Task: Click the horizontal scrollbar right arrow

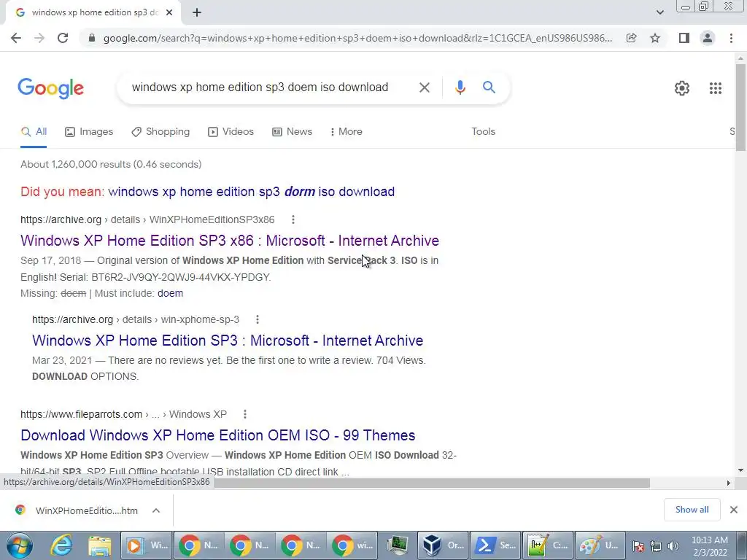Action: pos(729,483)
